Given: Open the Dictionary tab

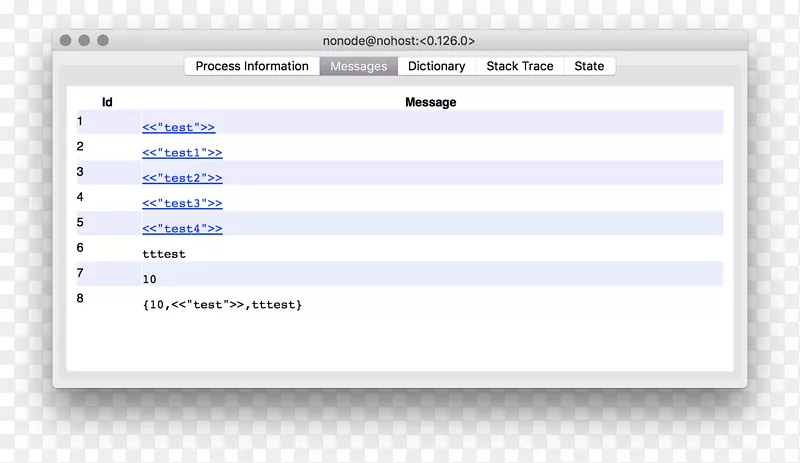Looking at the screenshot, I should click(x=437, y=66).
